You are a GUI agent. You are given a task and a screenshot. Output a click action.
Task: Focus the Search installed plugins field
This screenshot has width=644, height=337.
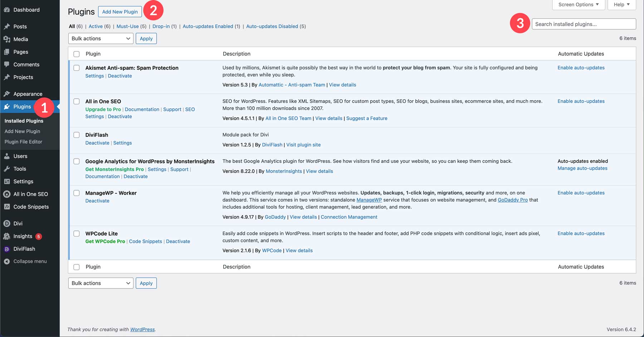(584, 24)
